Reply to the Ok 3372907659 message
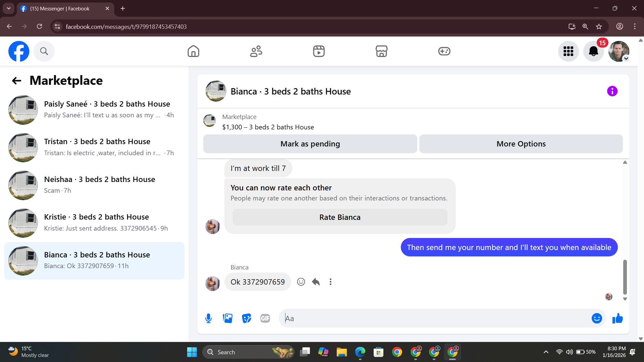644x362 pixels. [316, 282]
